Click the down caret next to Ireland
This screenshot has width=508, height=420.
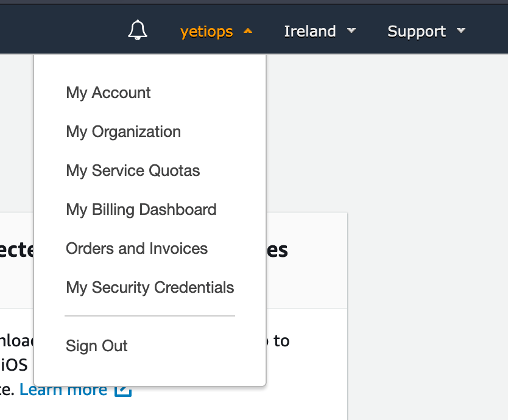click(x=351, y=31)
